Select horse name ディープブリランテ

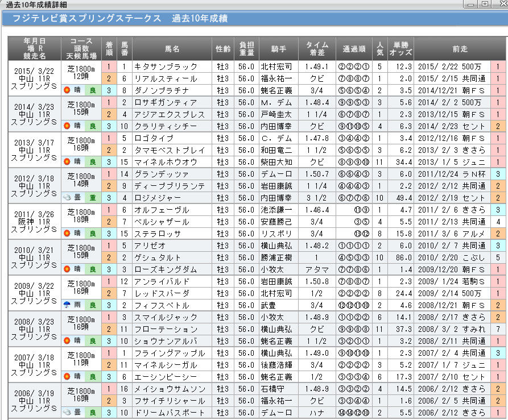pyautogui.click(x=170, y=186)
